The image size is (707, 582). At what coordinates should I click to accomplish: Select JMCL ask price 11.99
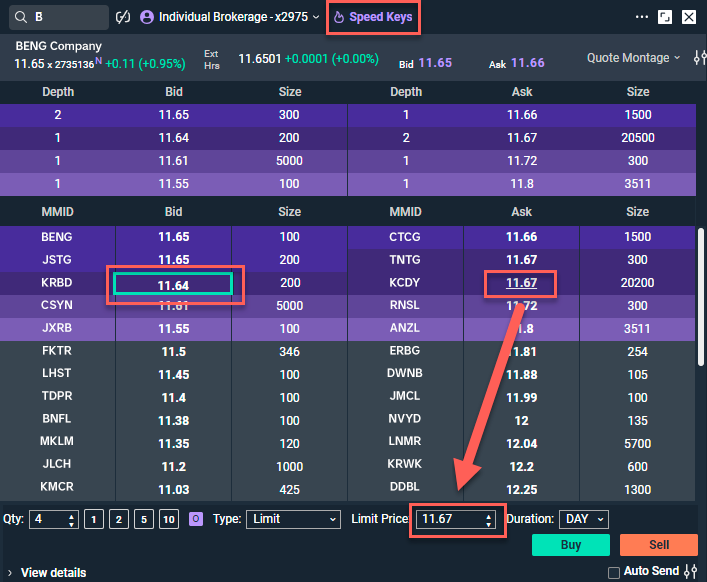coord(521,398)
